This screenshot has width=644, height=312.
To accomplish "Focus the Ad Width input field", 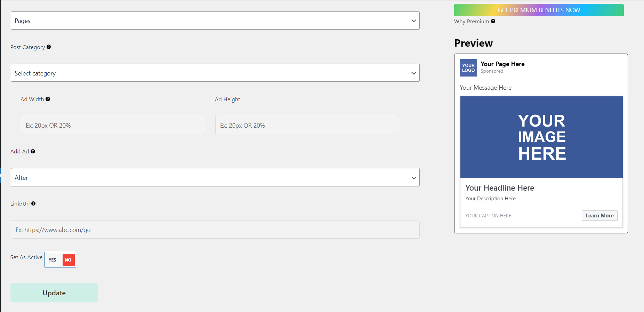I will (x=113, y=125).
